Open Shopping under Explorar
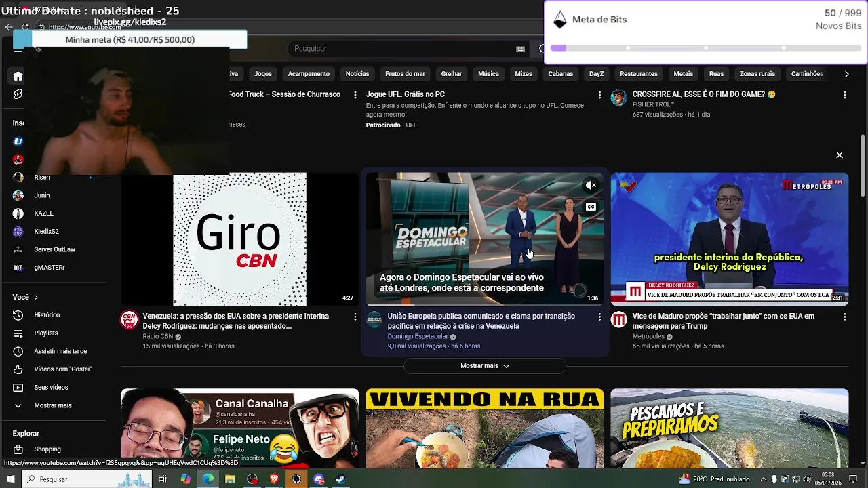868x488 pixels. 47,449
